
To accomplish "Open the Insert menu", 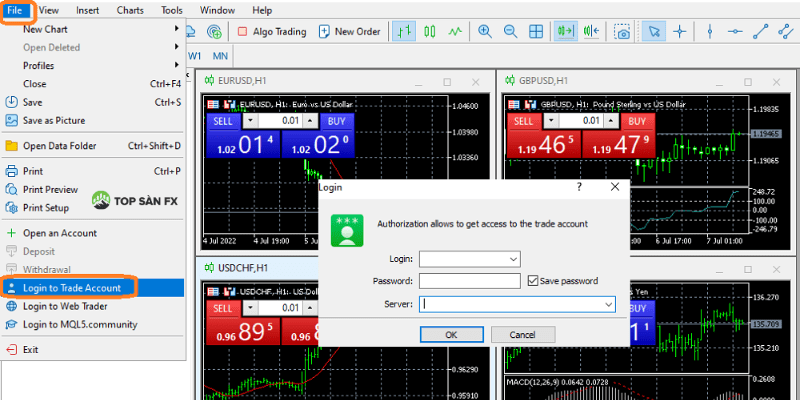I will click(x=88, y=10).
